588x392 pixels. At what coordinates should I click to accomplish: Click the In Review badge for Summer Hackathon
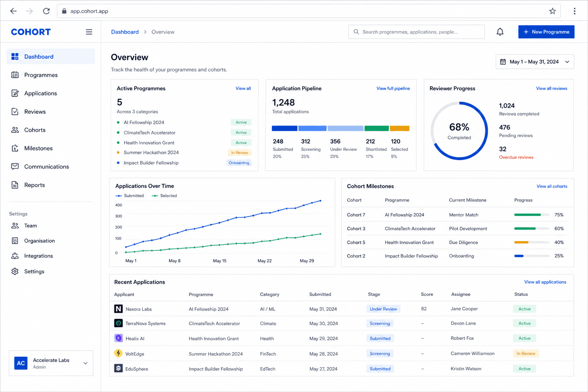pyautogui.click(x=240, y=153)
